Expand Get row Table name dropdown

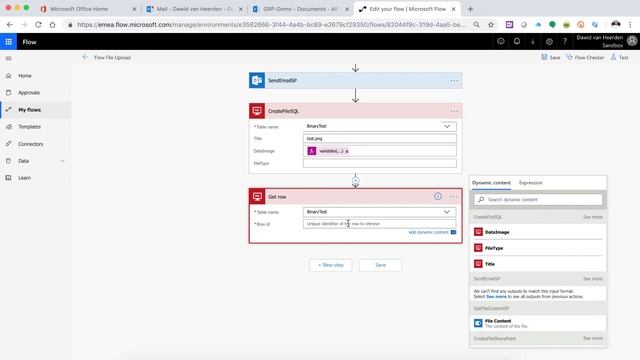[447, 212]
